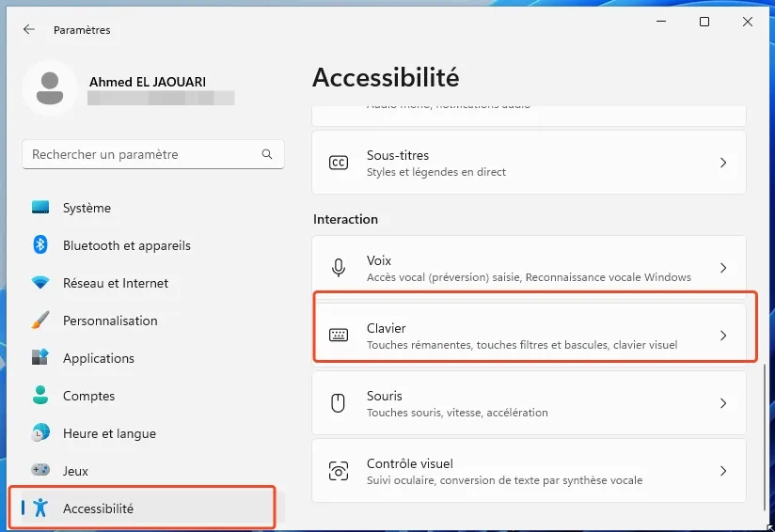Click the back arrow icon
775x532 pixels.
(x=28, y=30)
